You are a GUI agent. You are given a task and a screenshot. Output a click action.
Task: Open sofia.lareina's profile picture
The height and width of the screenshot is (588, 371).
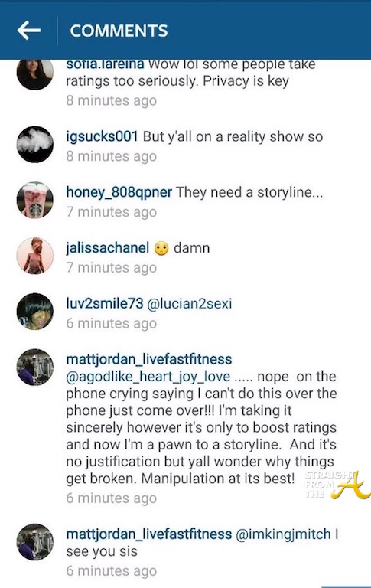(x=35, y=74)
